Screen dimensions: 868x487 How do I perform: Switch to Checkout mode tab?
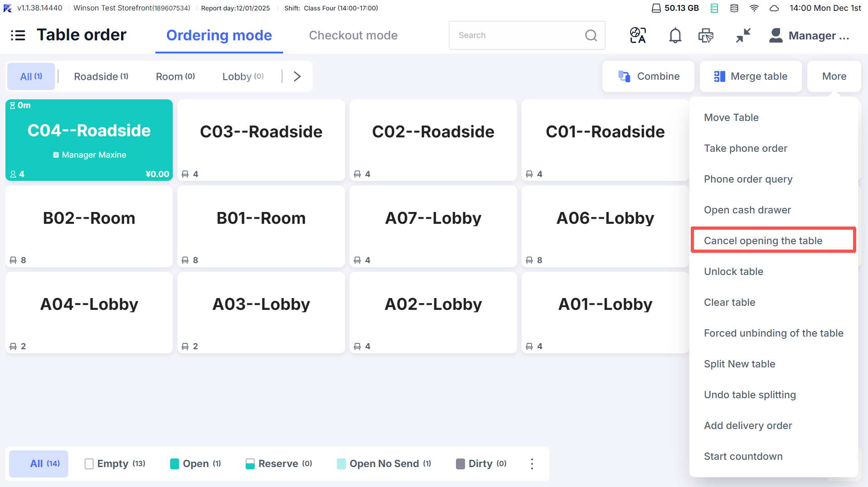click(353, 35)
